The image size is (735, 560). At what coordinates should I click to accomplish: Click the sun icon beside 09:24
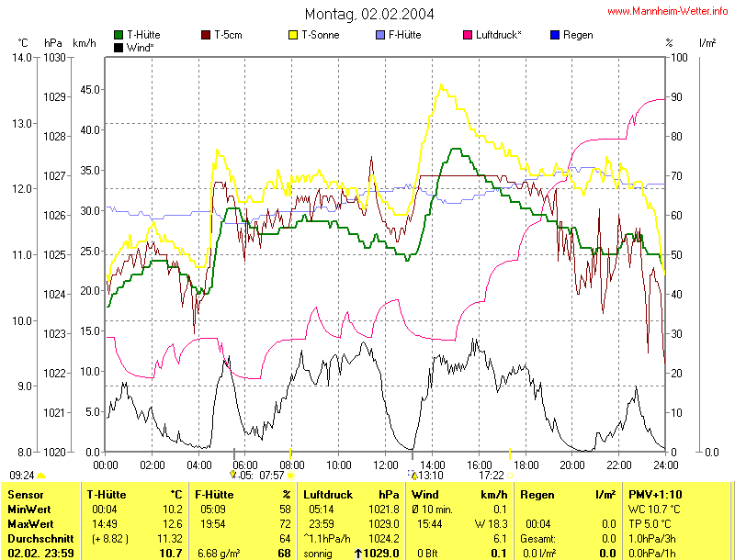(x=40, y=476)
